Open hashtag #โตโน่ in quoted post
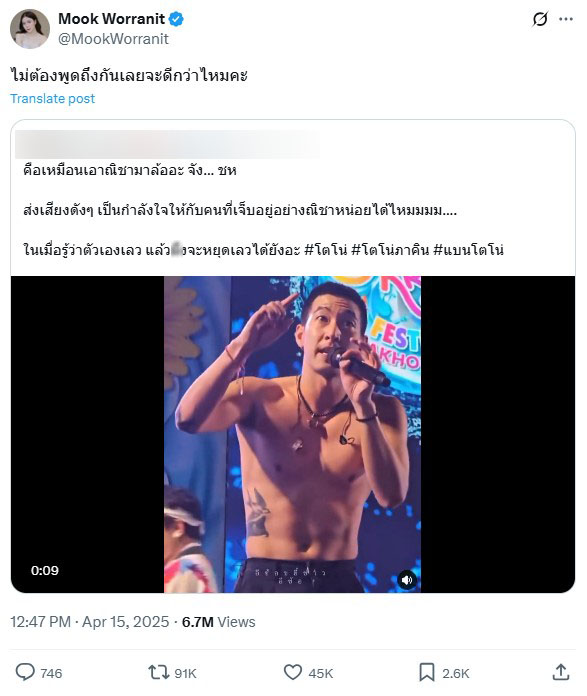587x696 pixels. [x=325, y=250]
